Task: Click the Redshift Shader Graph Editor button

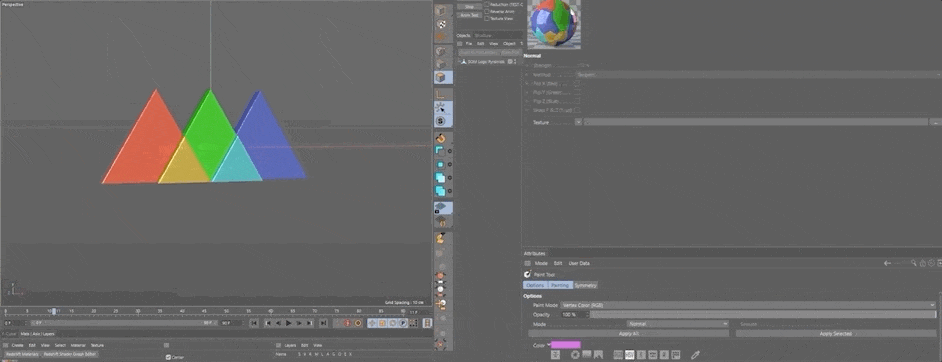Action: 70,354
